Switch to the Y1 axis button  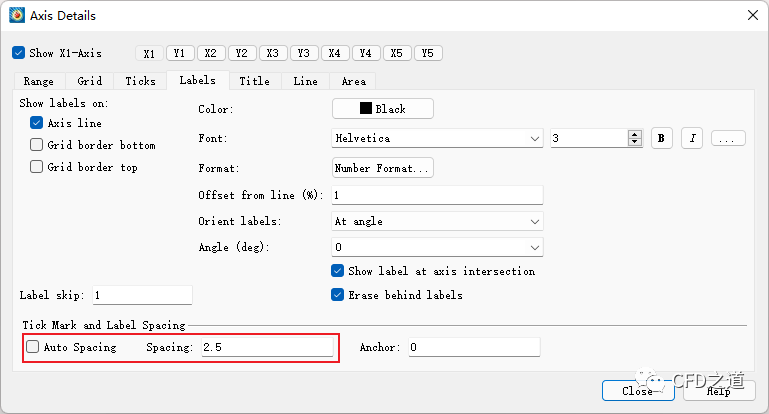coord(179,53)
